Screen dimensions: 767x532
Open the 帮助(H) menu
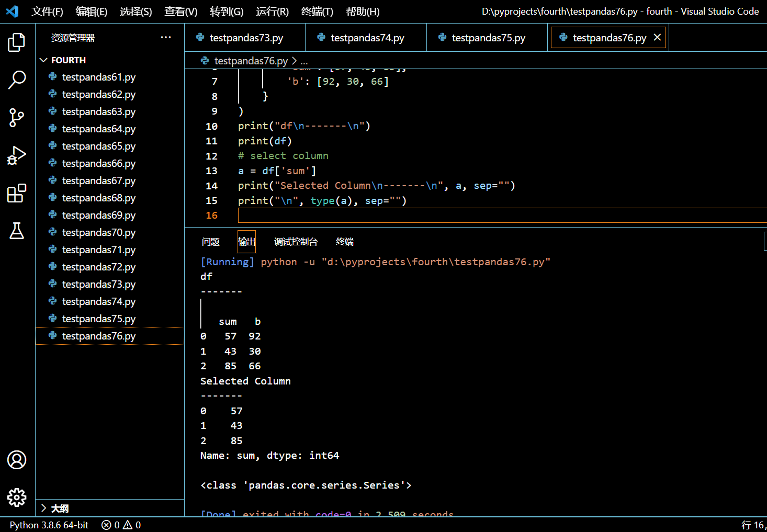pyautogui.click(x=363, y=12)
